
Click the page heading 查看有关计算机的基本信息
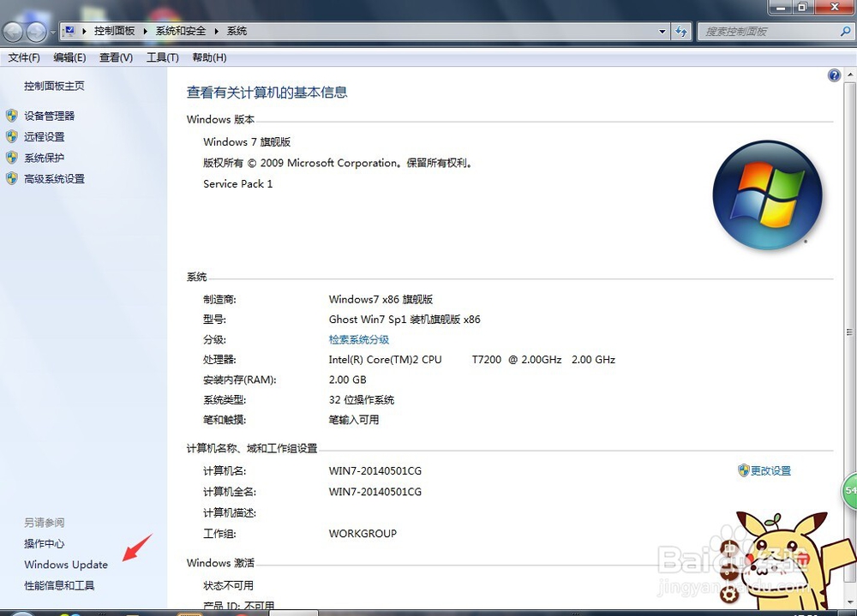[x=267, y=93]
